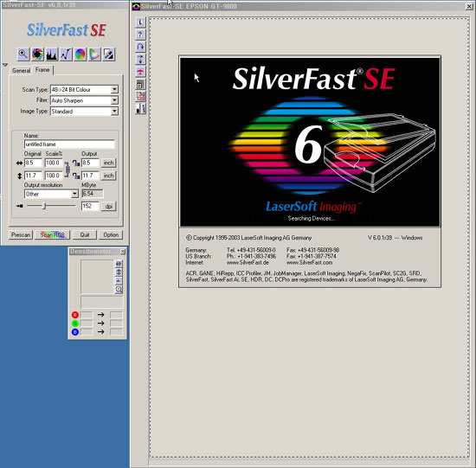Click the inch unit button for width
476x468 pixels.
[109, 163]
